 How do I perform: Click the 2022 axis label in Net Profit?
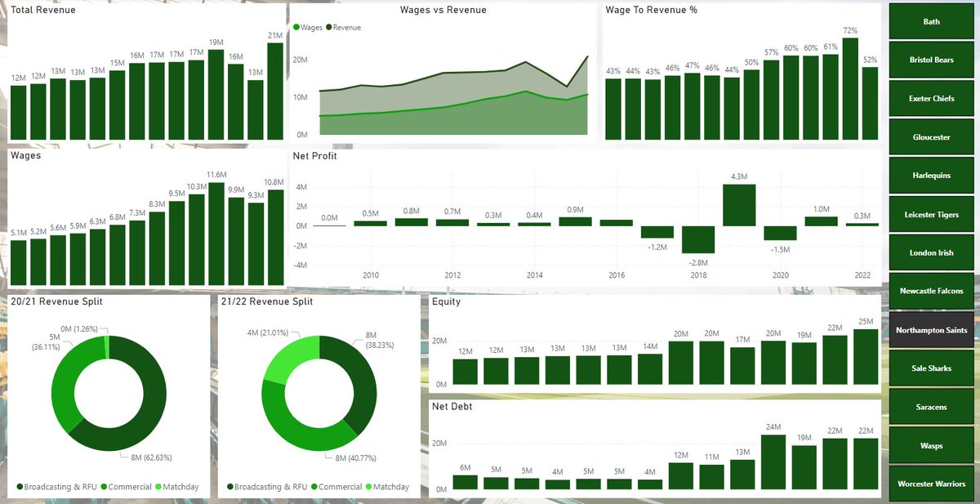click(862, 275)
